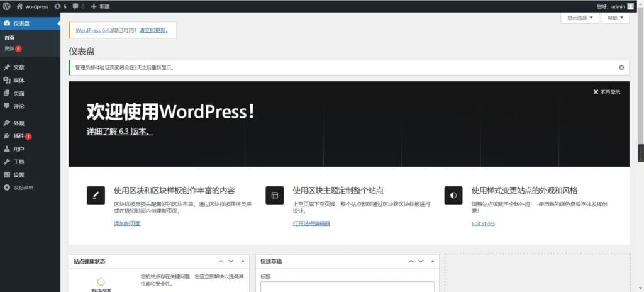Click the 打开站点编辑器 link

point(311,223)
